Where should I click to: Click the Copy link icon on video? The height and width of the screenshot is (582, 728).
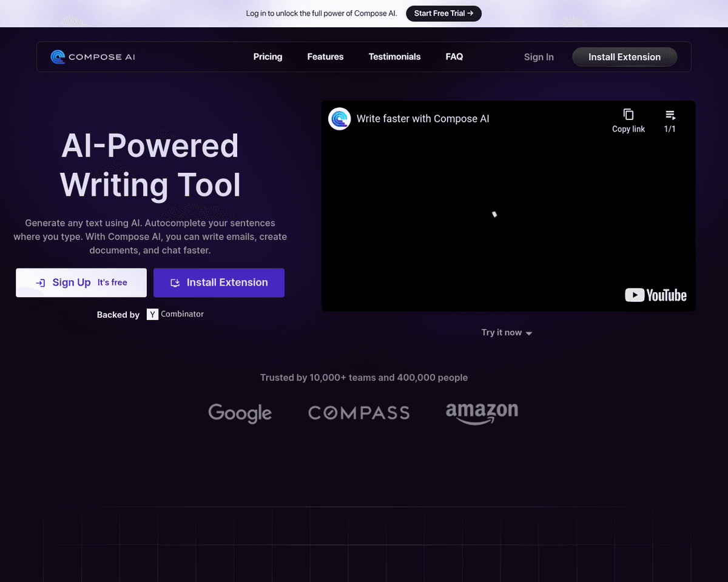point(628,115)
